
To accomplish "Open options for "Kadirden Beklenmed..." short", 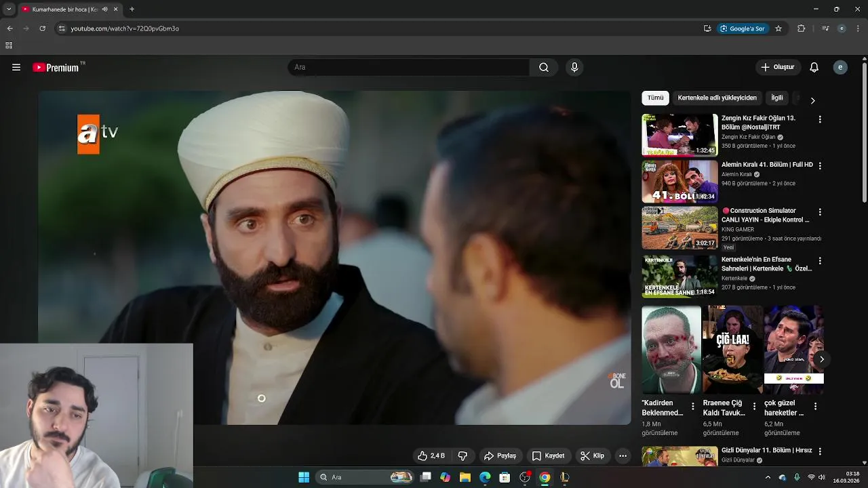I will point(692,407).
